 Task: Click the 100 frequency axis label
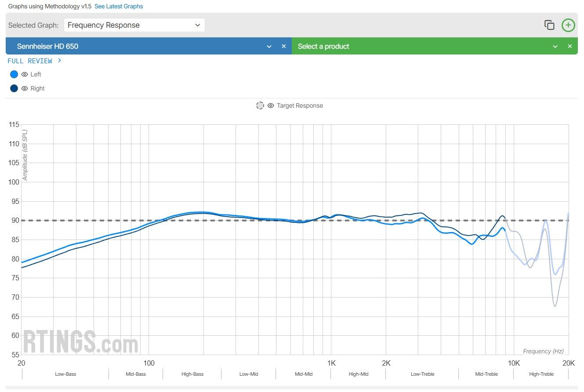click(149, 363)
